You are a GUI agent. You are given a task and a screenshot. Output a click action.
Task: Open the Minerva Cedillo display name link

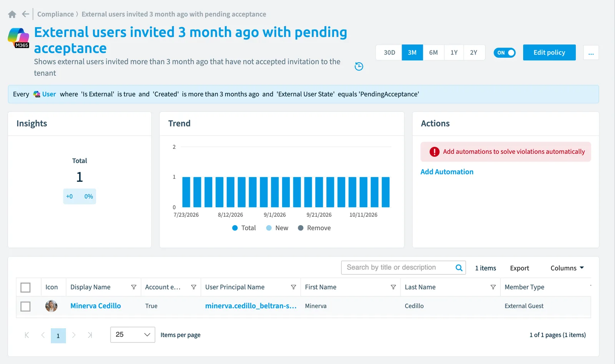click(96, 306)
